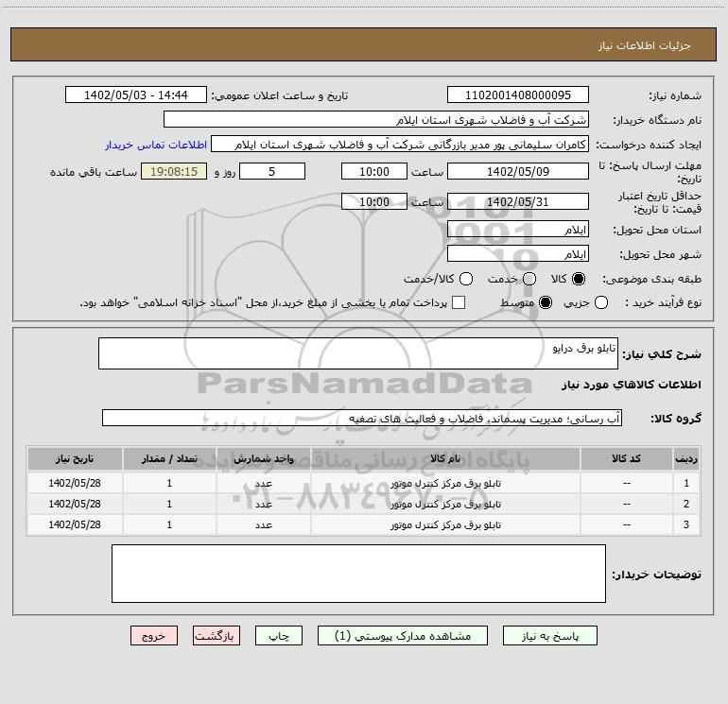Select the کالا radio button
This screenshot has width=728, height=704.
coord(579,279)
